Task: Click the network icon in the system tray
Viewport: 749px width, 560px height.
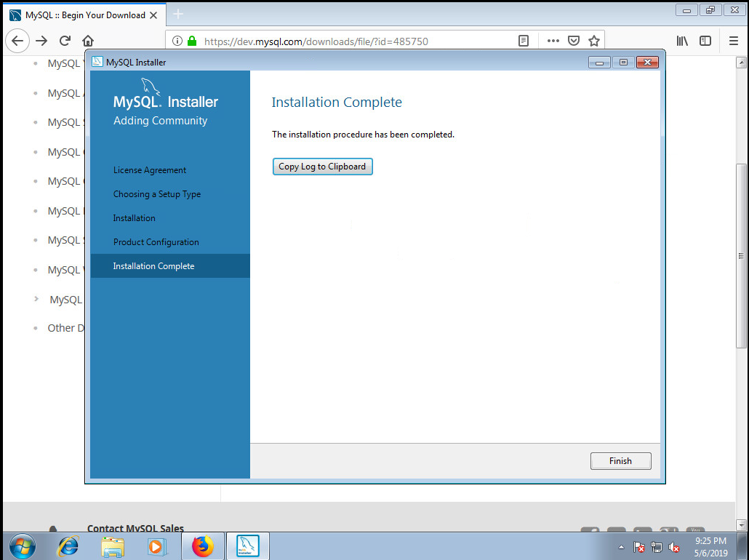Action: tap(657, 547)
